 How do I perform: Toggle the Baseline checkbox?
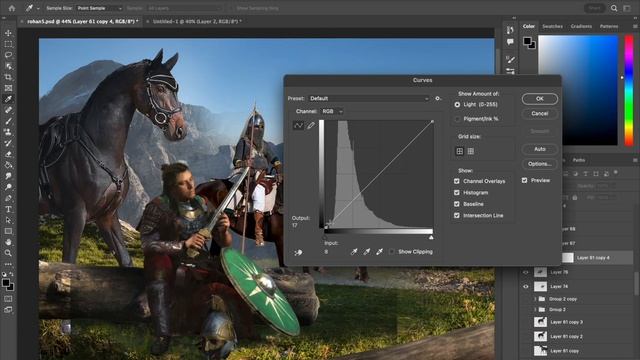457,204
